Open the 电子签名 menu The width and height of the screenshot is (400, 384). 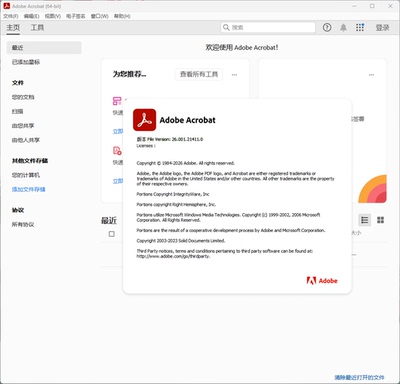coord(76,16)
